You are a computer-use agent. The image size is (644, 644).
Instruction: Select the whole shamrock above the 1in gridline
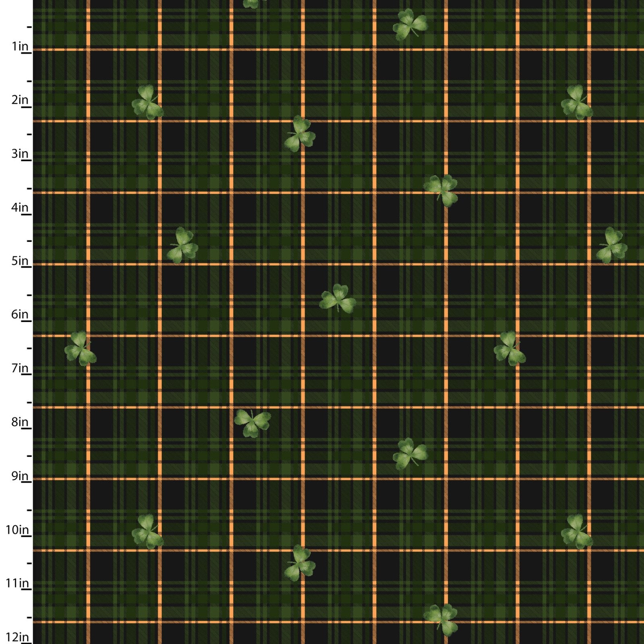(410, 25)
